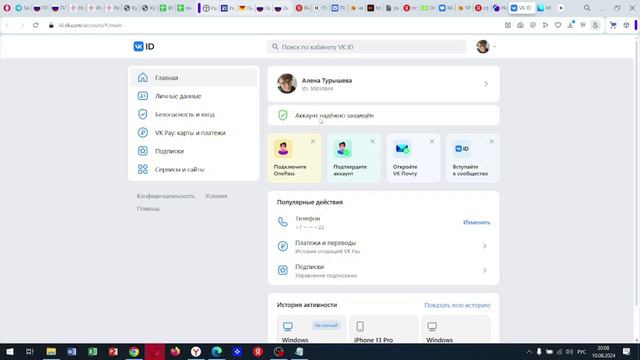This screenshot has height=360, width=640.
Task: Open Сервисы и сайты section
Action: click(194, 169)
